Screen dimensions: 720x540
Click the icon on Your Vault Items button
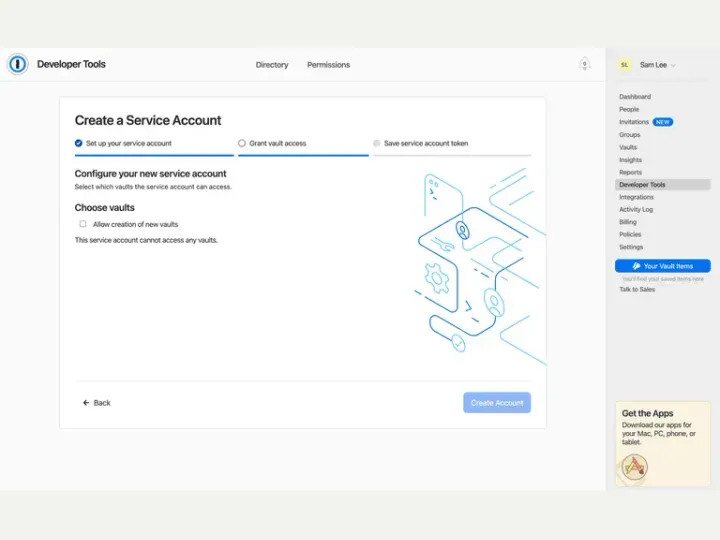pyautogui.click(x=636, y=266)
